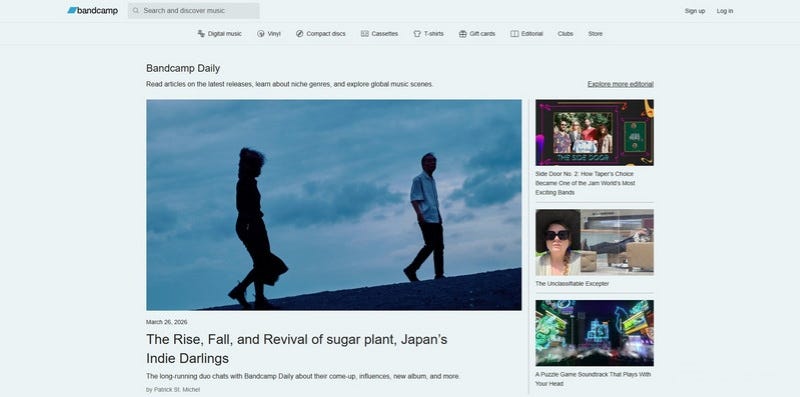Click the Editorial book icon
The width and height of the screenshot is (800, 397).
tap(514, 34)
